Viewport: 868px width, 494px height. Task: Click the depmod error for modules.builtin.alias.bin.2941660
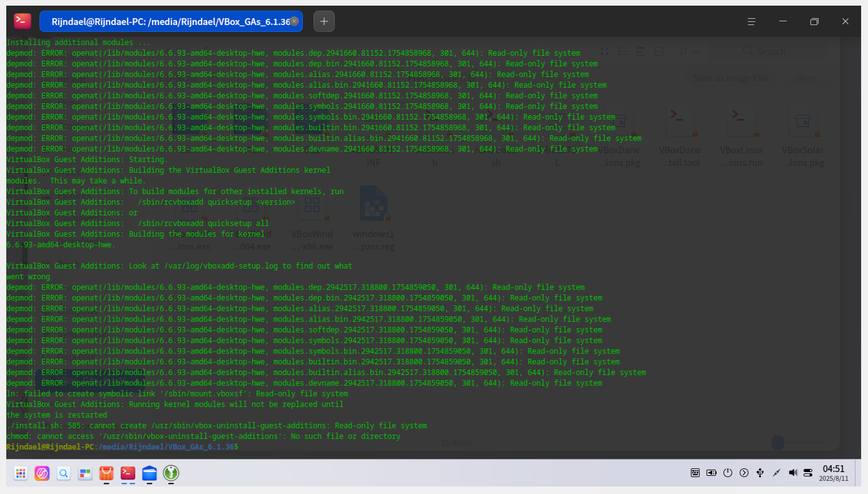(x=324, y=138)
